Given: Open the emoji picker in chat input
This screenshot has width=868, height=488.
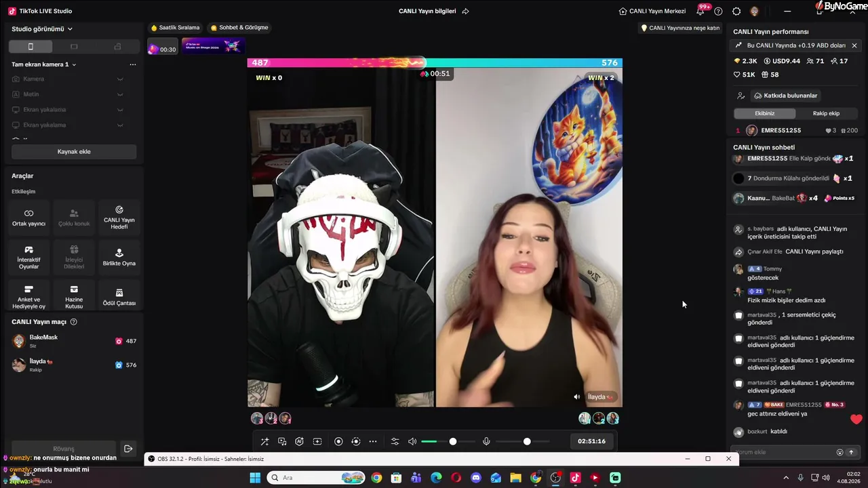Looking at the screenshot, I should (x=840, y=452).
